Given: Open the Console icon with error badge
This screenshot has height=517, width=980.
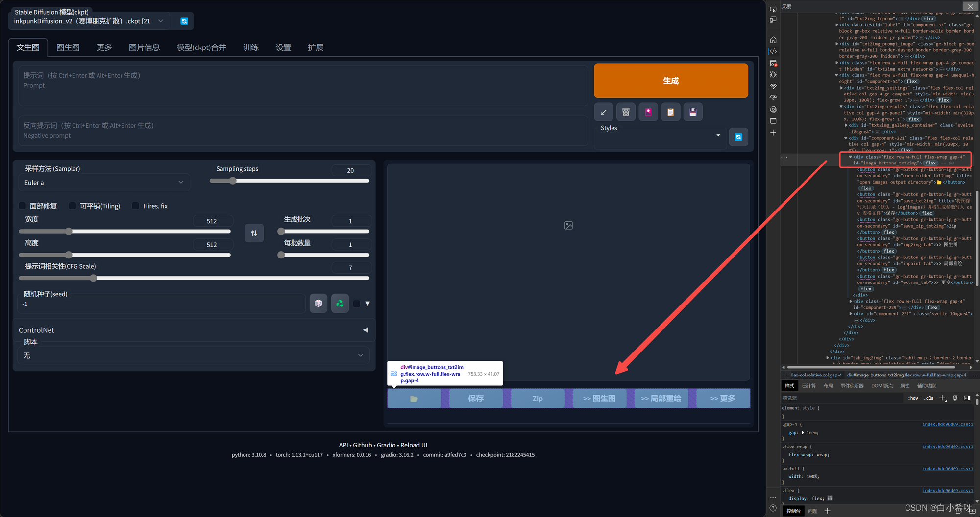Looking at the screenshot, I should [773, 63].
